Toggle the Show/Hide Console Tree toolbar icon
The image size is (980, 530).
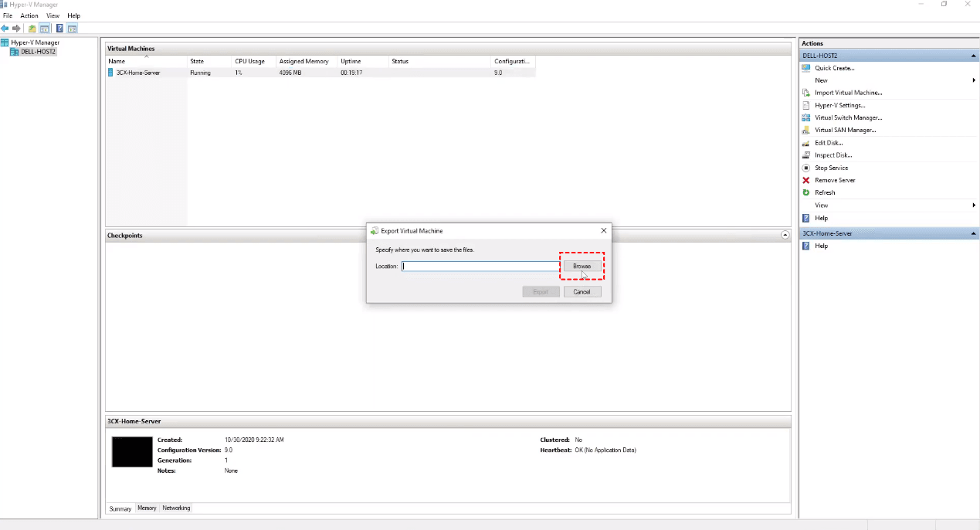pyautogui.click(x=45, y=29)
